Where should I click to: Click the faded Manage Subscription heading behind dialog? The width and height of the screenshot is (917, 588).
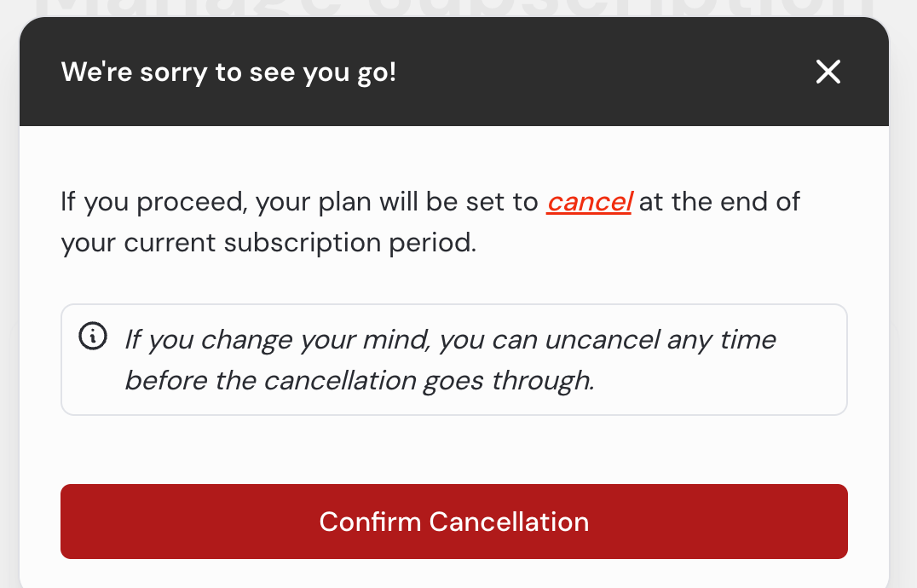(454, 8)
